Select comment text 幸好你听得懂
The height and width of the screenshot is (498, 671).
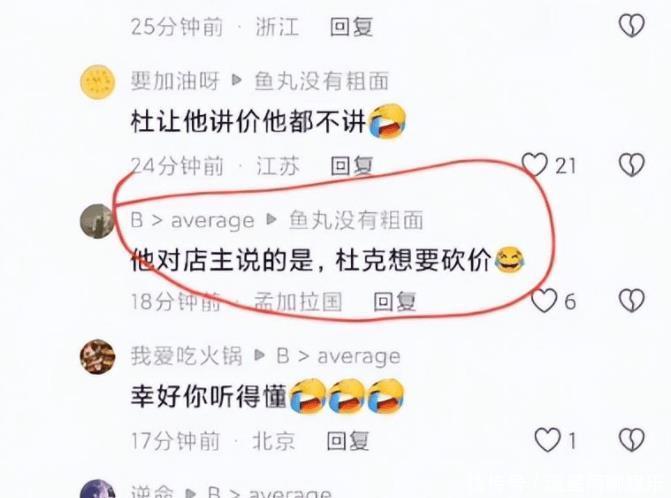[208, 397]
